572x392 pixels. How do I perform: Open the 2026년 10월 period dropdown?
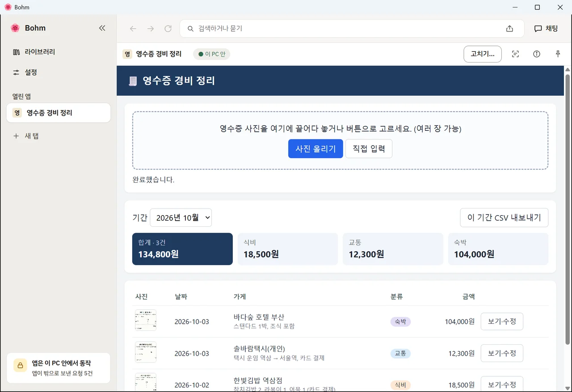click(x=181, y=217)
